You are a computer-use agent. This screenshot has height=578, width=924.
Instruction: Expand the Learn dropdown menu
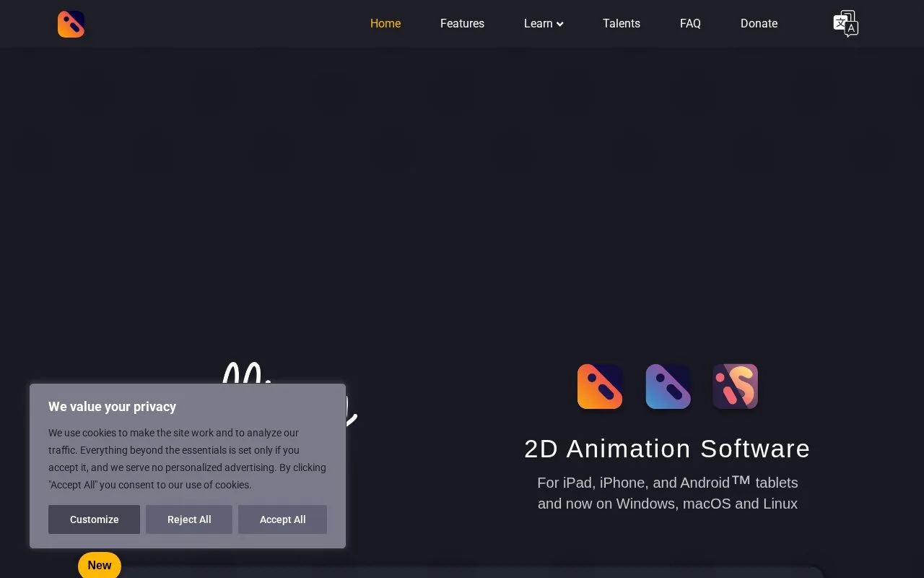pos(544,24)
